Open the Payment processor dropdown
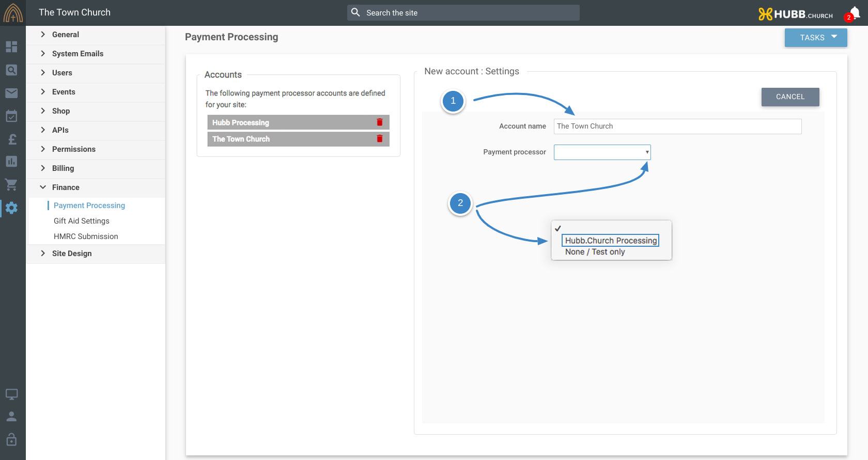The image size is (868, 460). pos(602,152)
